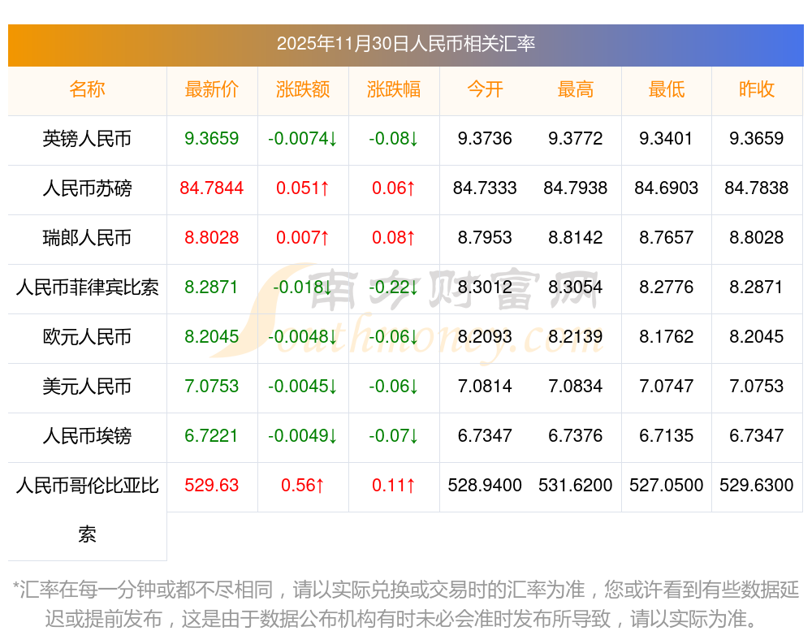Select the green latest price 7.0753
The image size is (812, 644).
point(211,387)
